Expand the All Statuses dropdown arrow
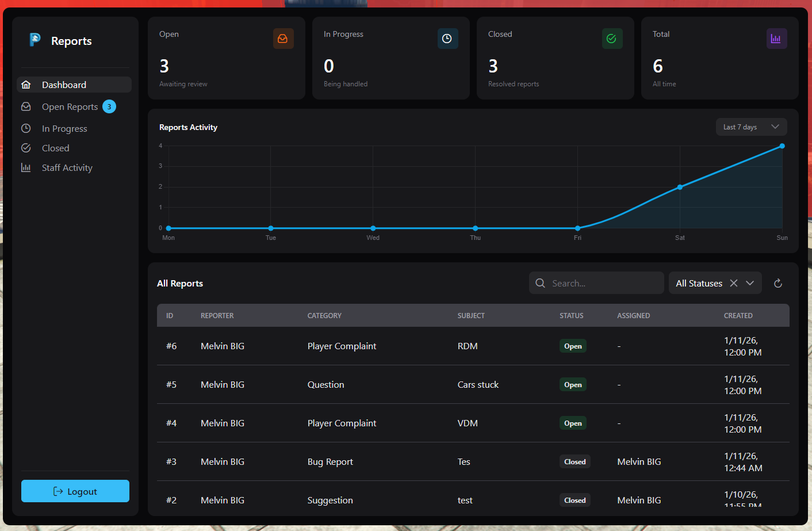Viewport: 812px width, 531px height. [750, 283]
